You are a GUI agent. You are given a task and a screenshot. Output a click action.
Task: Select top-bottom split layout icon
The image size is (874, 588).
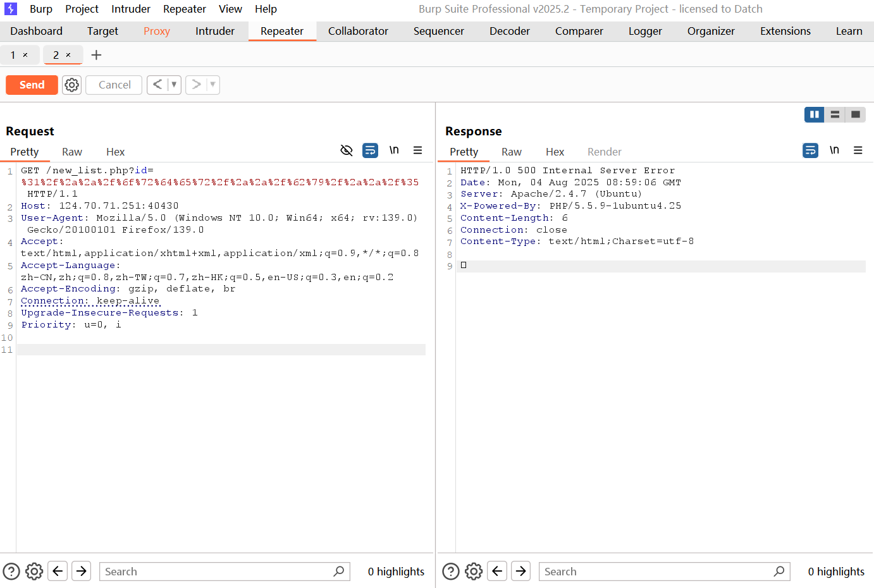tap(835, 114)
